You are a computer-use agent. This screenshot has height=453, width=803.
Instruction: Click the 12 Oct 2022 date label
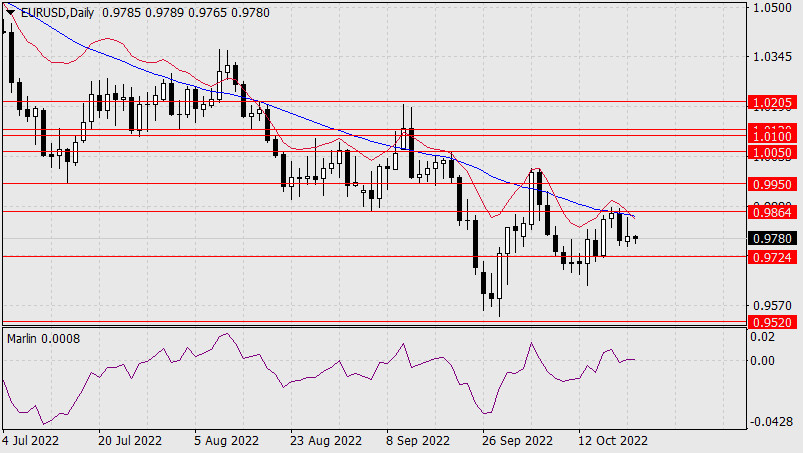click(x=613, y=441)
